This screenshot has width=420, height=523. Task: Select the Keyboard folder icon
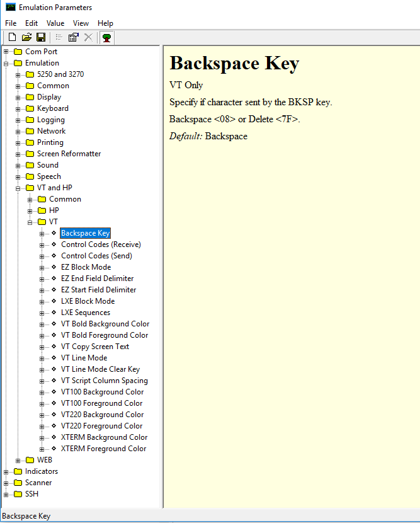click(x=30, y=108)
